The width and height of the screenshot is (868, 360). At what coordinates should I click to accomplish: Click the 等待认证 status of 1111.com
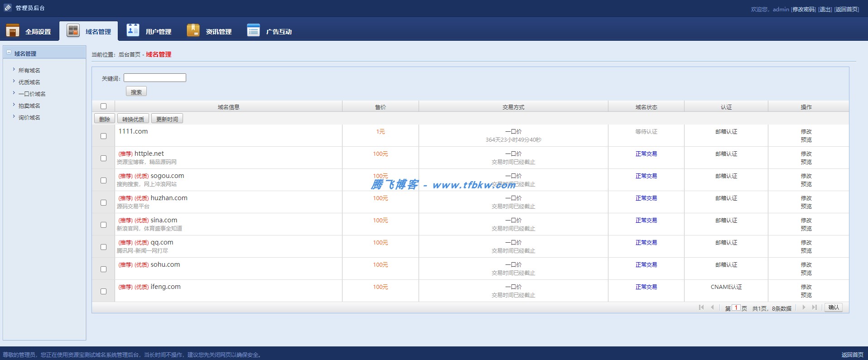tap(646, 132)
